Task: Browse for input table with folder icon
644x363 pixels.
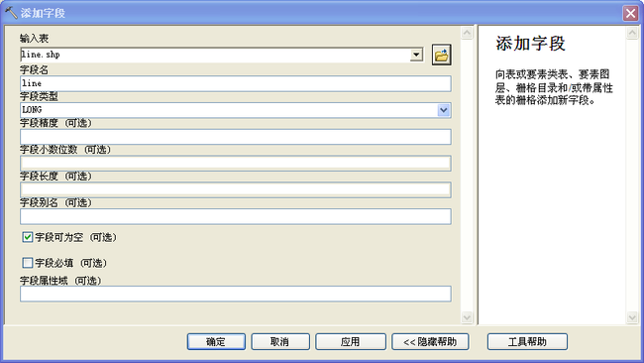Action: pos(442,55)
